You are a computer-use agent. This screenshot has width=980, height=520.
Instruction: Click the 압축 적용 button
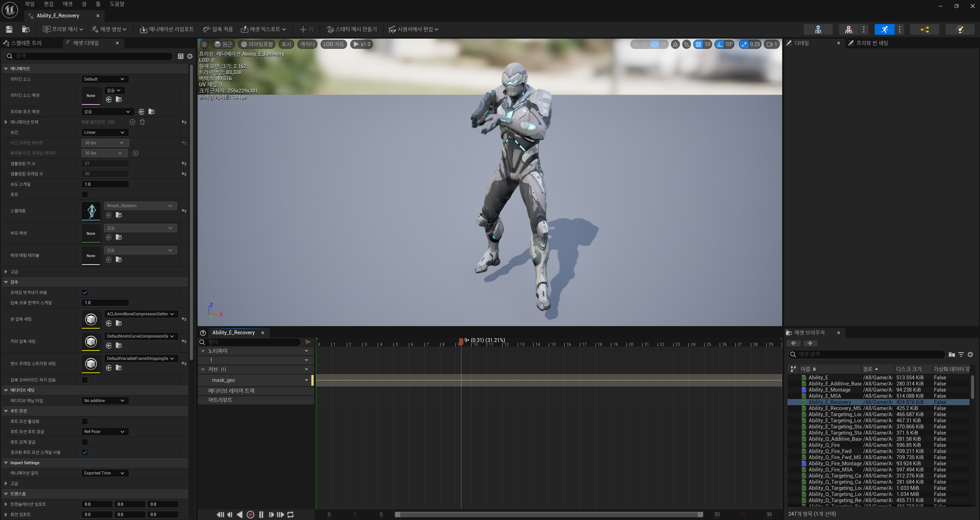click(x=218, y=29)
